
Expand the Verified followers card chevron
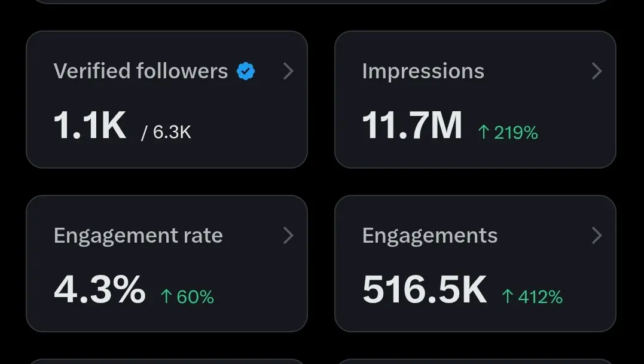click(x=288, y=71)
